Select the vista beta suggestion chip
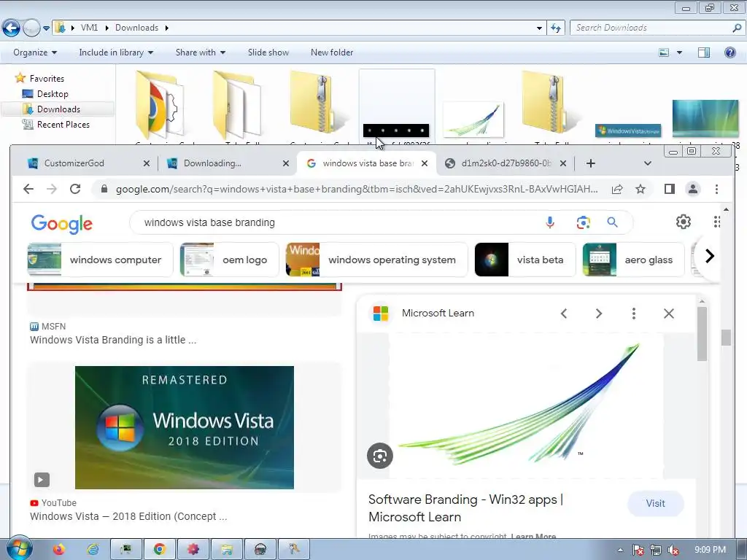 coord(525,260)
